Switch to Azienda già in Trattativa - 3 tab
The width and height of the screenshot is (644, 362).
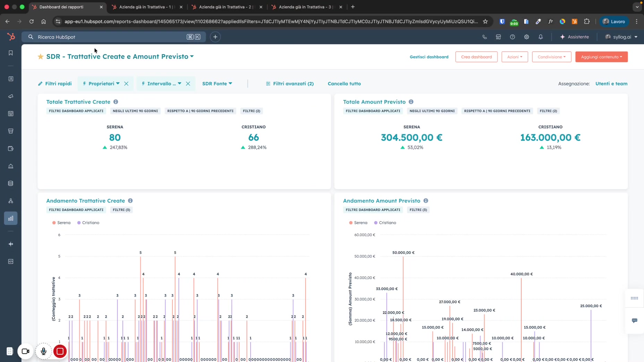point(305,7)
